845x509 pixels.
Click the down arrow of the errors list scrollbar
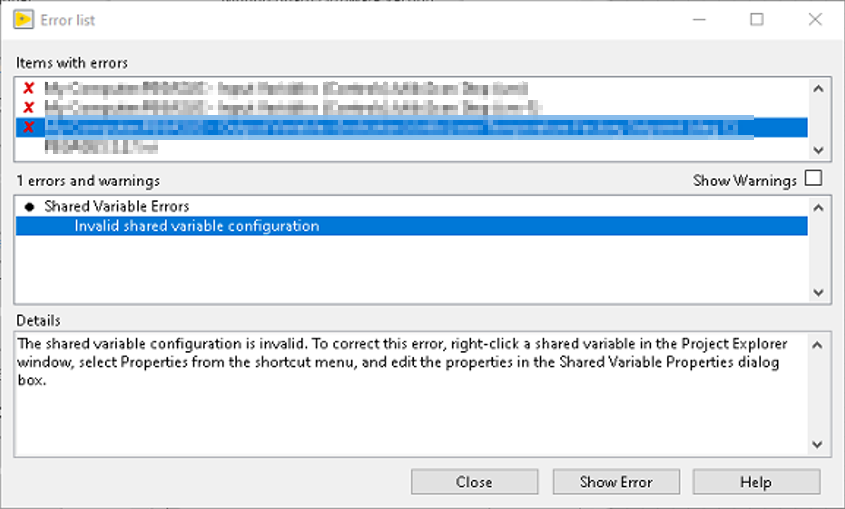(818, 292)
